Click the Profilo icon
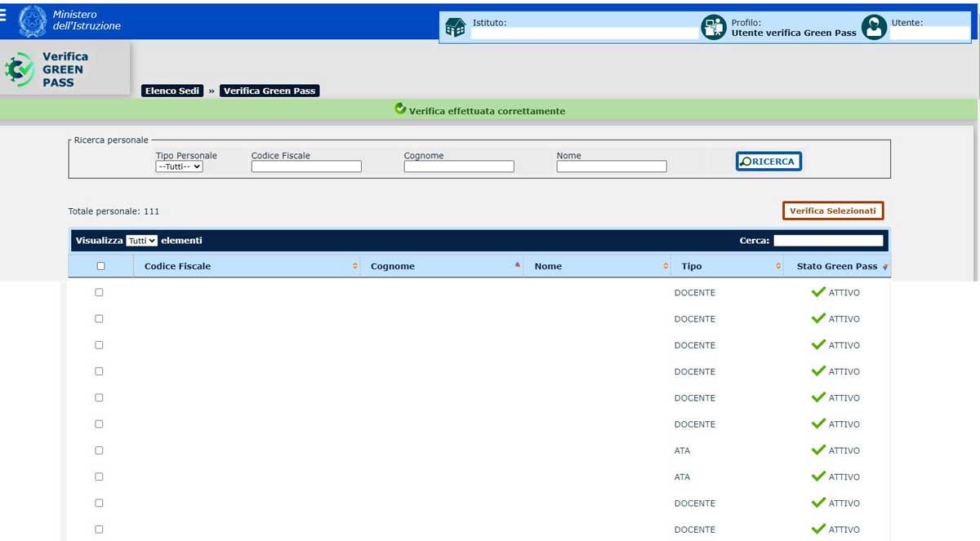Screen dimensions: 980x541 click(x=714, y=28)
